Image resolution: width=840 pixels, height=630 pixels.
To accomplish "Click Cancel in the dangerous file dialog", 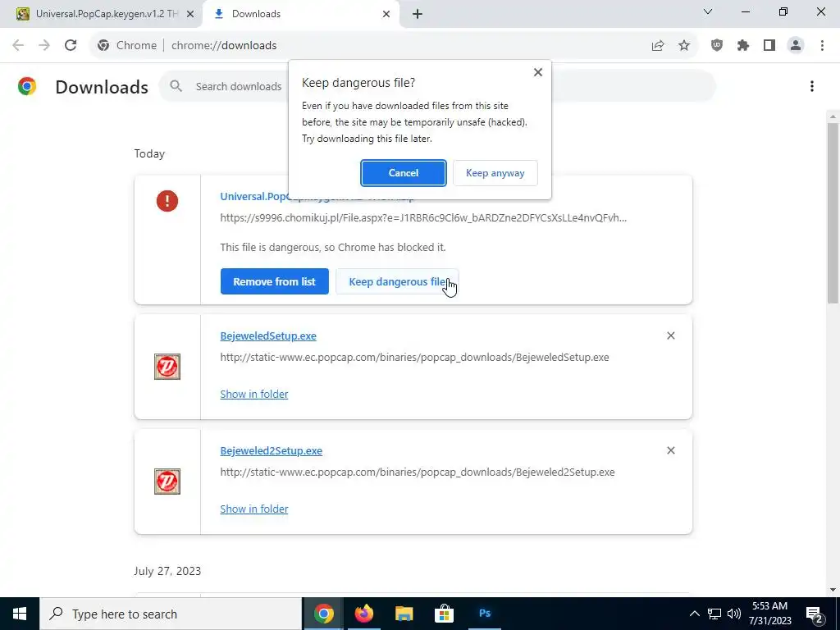I will (x=404, y=173).
